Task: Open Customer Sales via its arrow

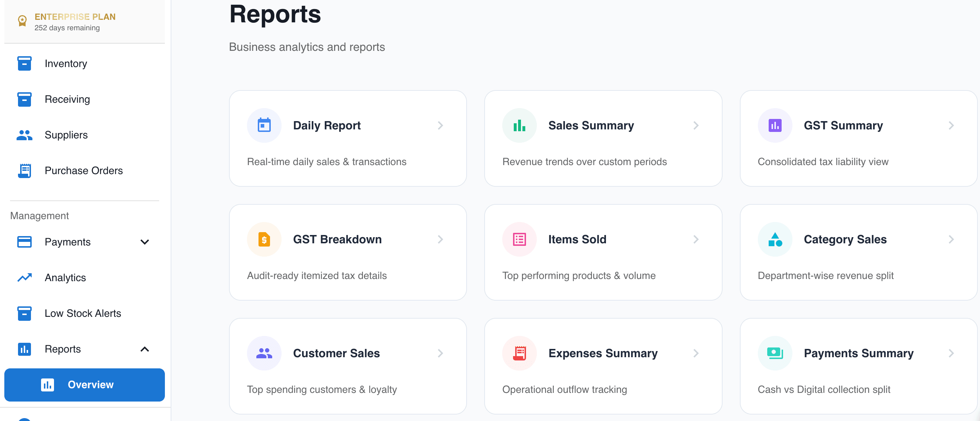Action: tap(440, 353)
